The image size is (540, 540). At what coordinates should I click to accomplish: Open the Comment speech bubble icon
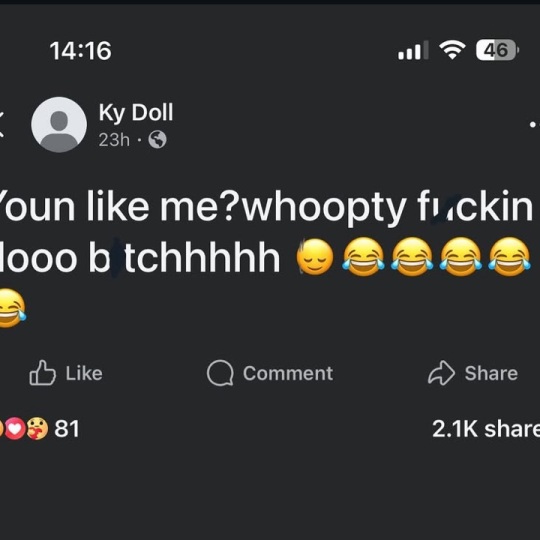(x=220, y=373)
